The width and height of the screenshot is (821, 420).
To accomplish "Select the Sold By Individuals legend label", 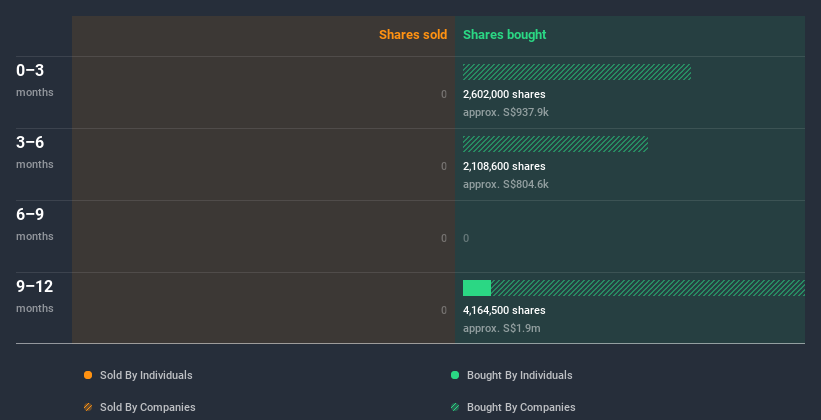I will [146, 375].
